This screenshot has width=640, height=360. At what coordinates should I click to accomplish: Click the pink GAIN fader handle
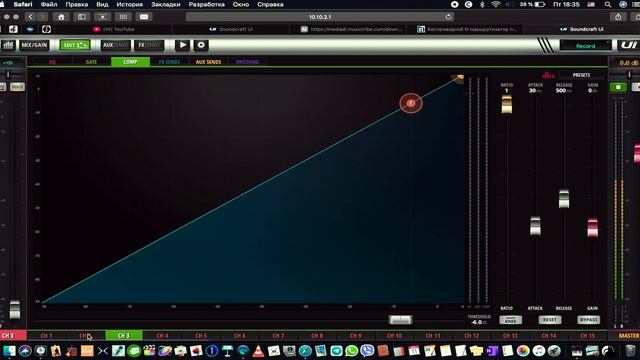593,228
